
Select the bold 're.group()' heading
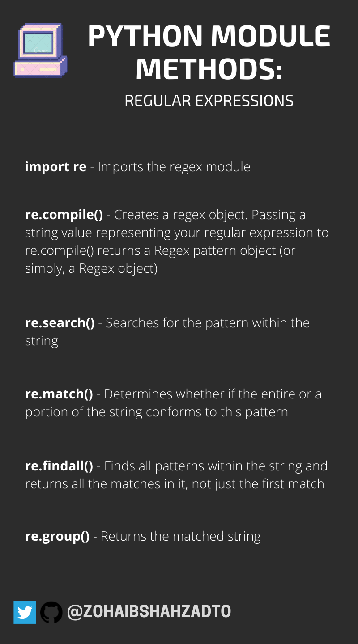tap(57, 536)
